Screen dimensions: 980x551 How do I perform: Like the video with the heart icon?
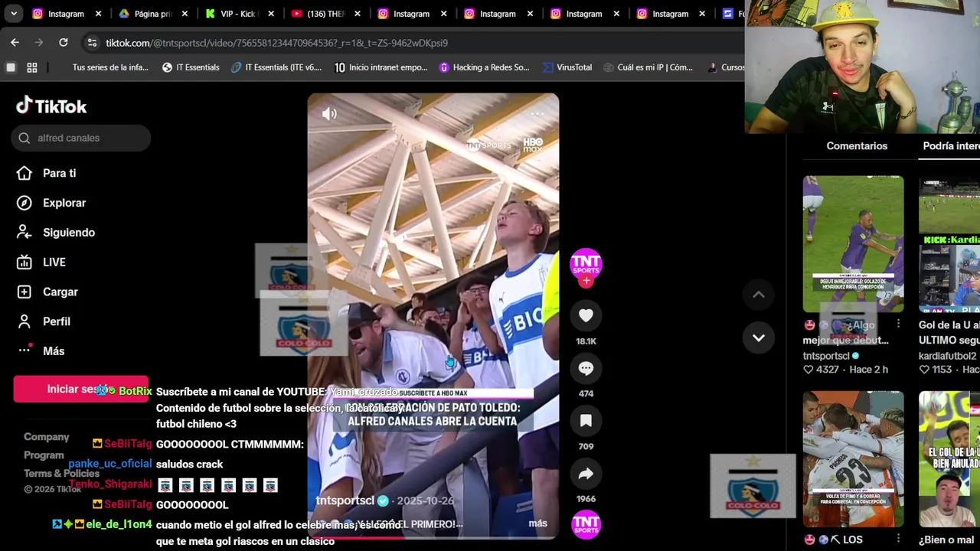[586, 315]
